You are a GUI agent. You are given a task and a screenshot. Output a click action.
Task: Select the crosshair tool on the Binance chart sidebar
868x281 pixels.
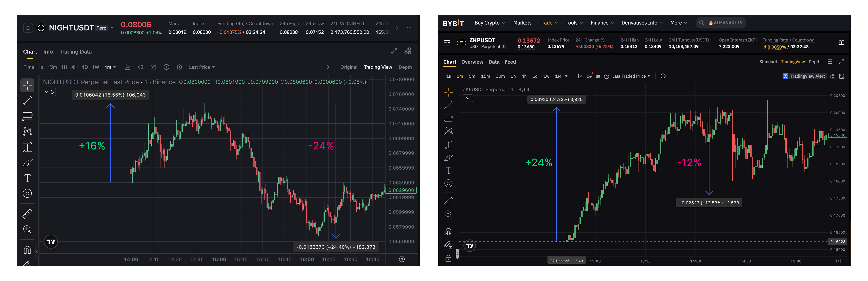click(27, 85)
